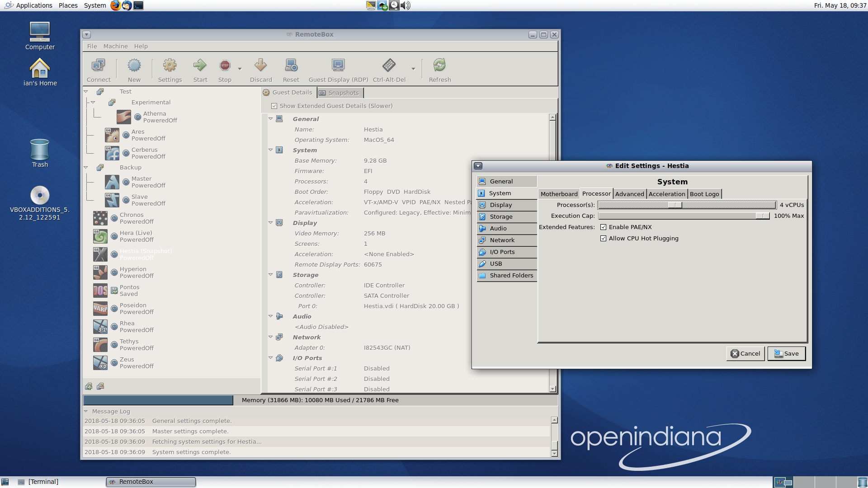
Task: Cancel the Edit Settings dialog
Action: pos(745,354)
